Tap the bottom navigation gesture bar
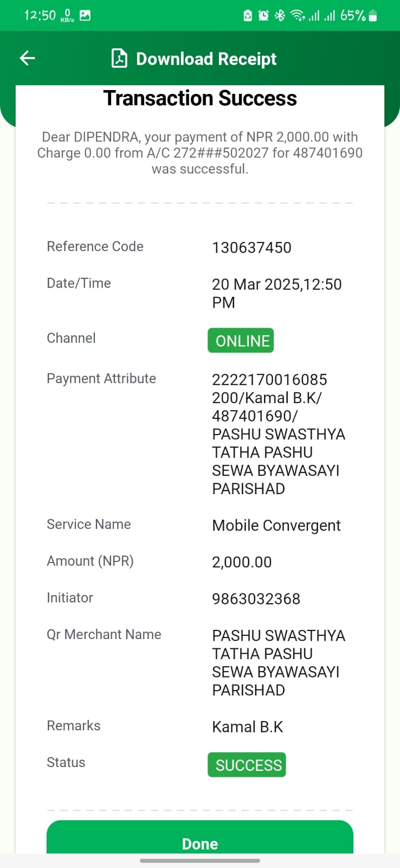Image resolution: width=400 pixels, height=868 pixels. pos(200,860)
